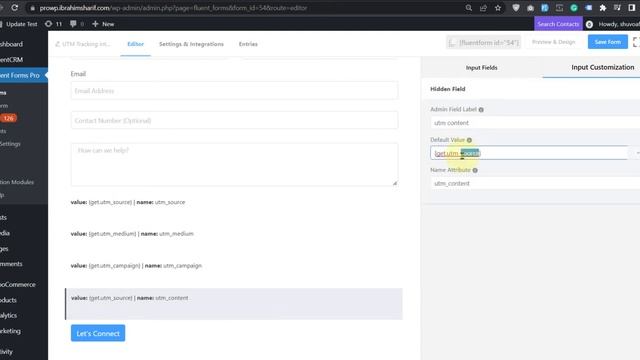Click the address bar URL
Screen dimensions: 640x360
(x=173, y=8)
